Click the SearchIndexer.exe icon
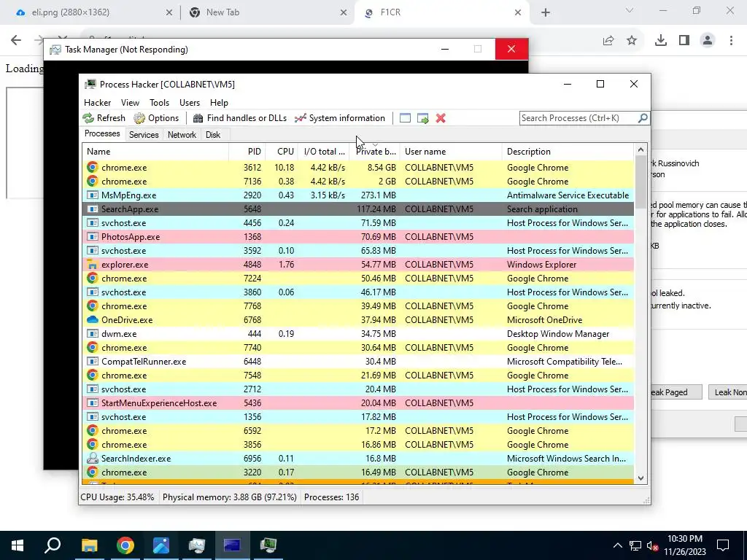 (93, 459)
